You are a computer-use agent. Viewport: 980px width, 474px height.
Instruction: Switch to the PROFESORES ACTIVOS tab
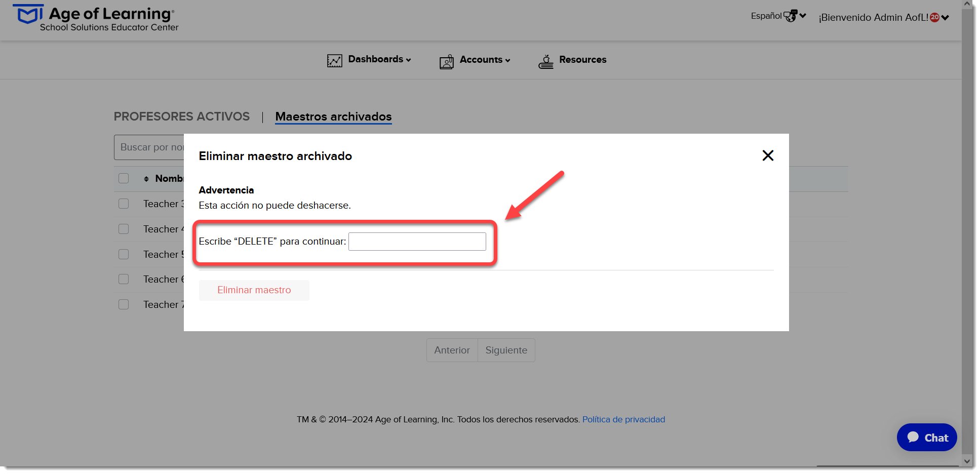tap(182, 116)
